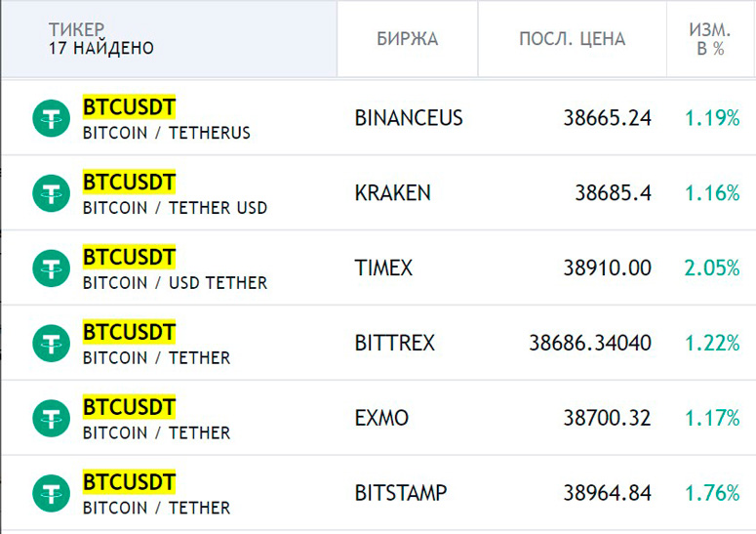Sort by the ТИКЕР column header

[77, 29]
